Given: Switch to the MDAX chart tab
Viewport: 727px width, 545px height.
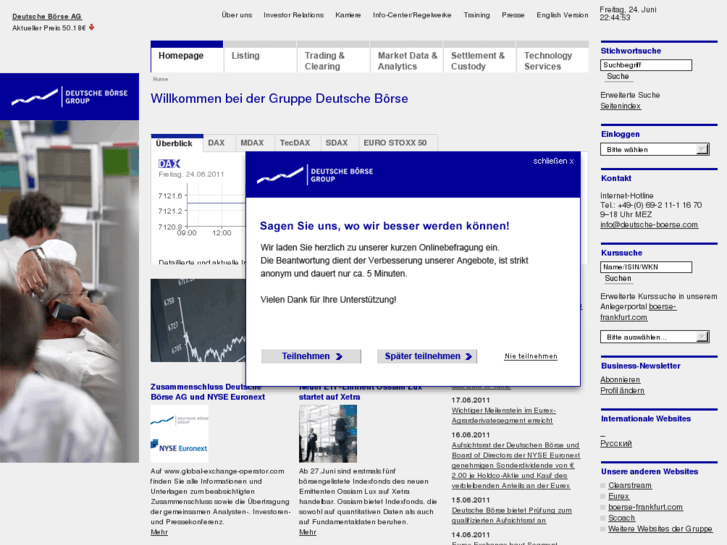Looking at the screenshot, I should click(x=255, y=143).
